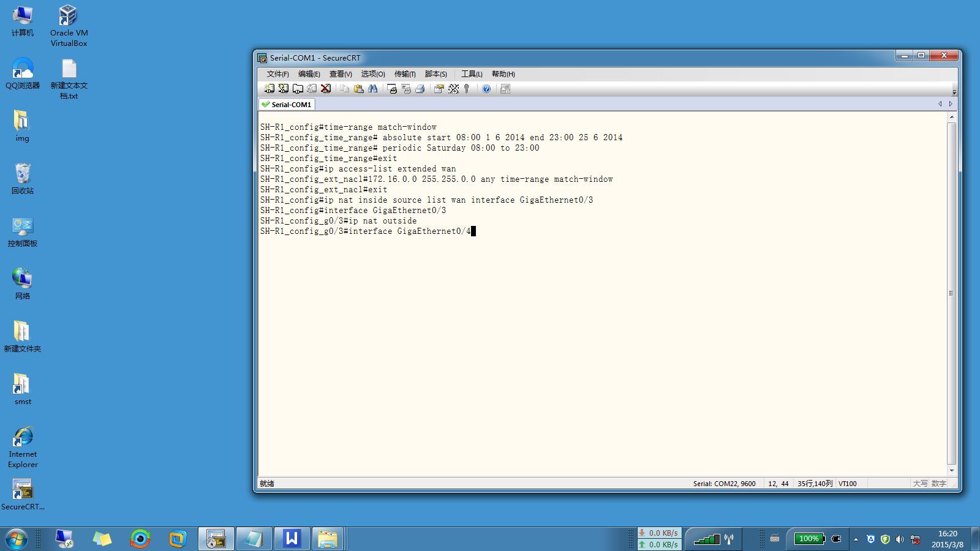This screenshot has width=980, height=551.
Task: Click the Copy toolbar icon
Action: coord(344,89)
